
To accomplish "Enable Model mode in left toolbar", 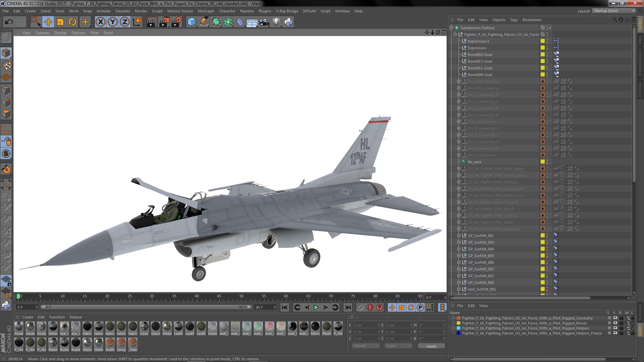I will pos(6,53).
